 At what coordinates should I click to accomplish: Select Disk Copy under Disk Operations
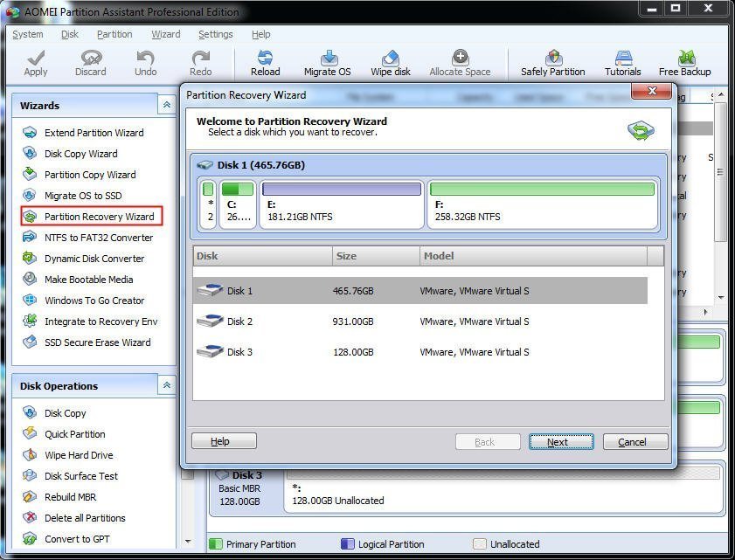click(54, 413)
